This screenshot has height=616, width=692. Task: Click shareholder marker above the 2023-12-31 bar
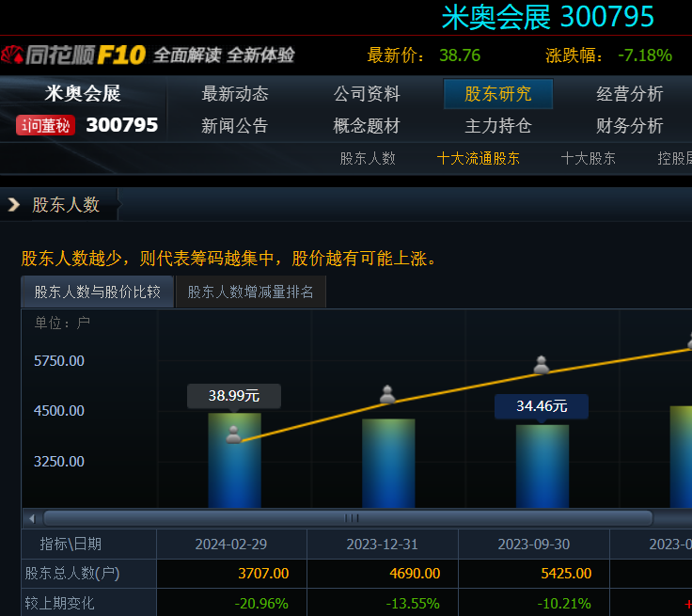(x=387, y=394)
